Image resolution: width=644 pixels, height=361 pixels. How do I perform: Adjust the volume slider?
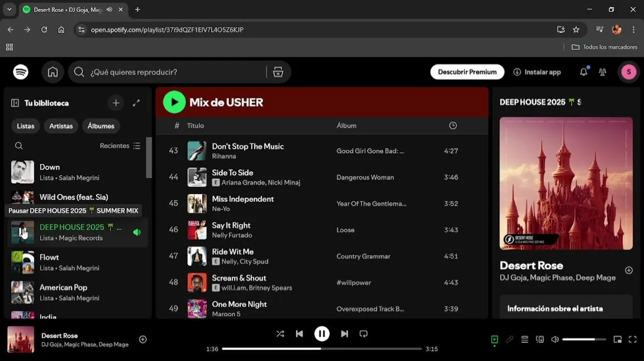(x=585, y=339)
